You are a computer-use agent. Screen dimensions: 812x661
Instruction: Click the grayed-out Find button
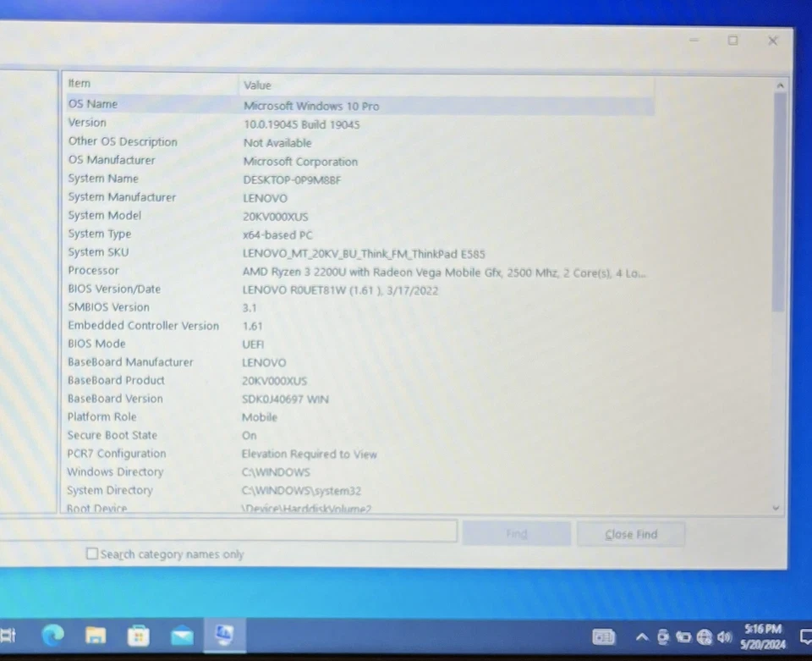click(x=516, y=533)
